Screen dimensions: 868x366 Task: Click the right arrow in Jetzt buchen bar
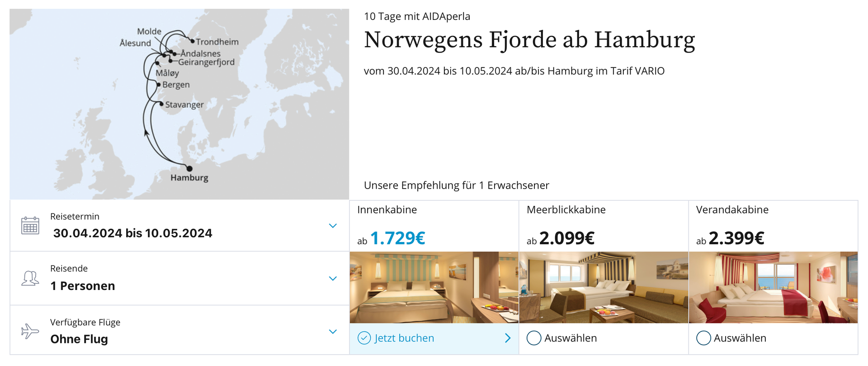[508, 338]
